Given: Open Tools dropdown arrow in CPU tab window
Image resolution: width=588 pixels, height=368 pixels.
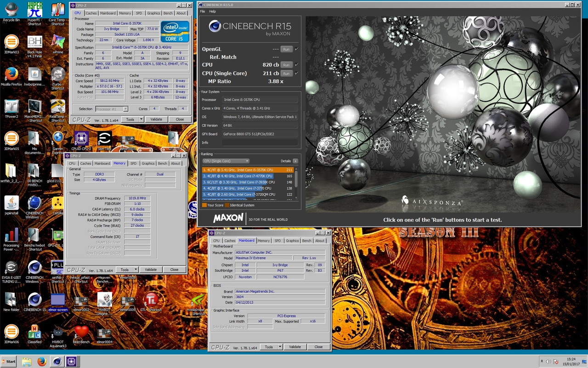Looking at the screenshot, I should click(141, 119).
